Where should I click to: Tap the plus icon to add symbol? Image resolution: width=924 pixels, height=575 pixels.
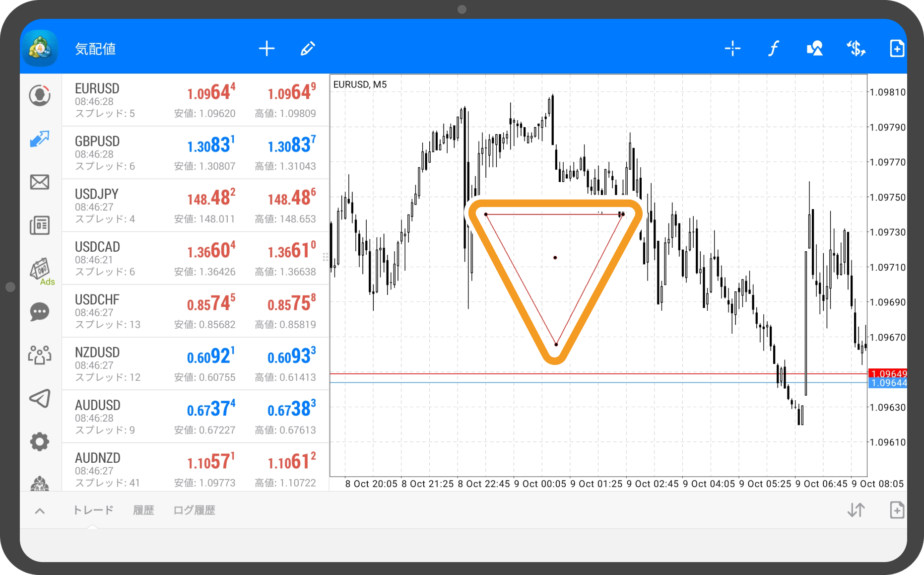coord(266,49)
